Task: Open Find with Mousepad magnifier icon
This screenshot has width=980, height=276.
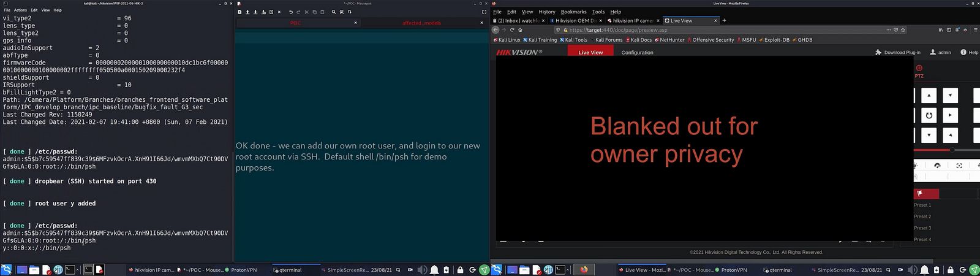Action: point(334,12)
